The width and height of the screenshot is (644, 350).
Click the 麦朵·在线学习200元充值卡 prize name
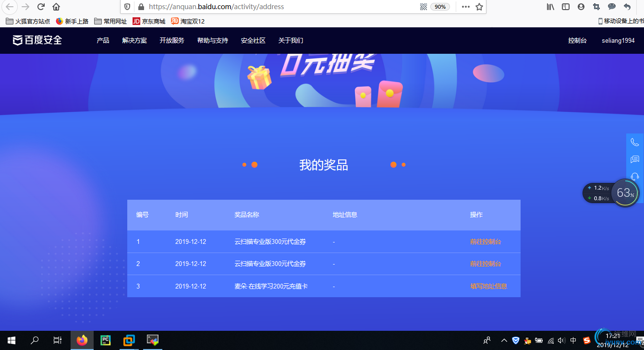pyautogui.click(x=271, y=286)
